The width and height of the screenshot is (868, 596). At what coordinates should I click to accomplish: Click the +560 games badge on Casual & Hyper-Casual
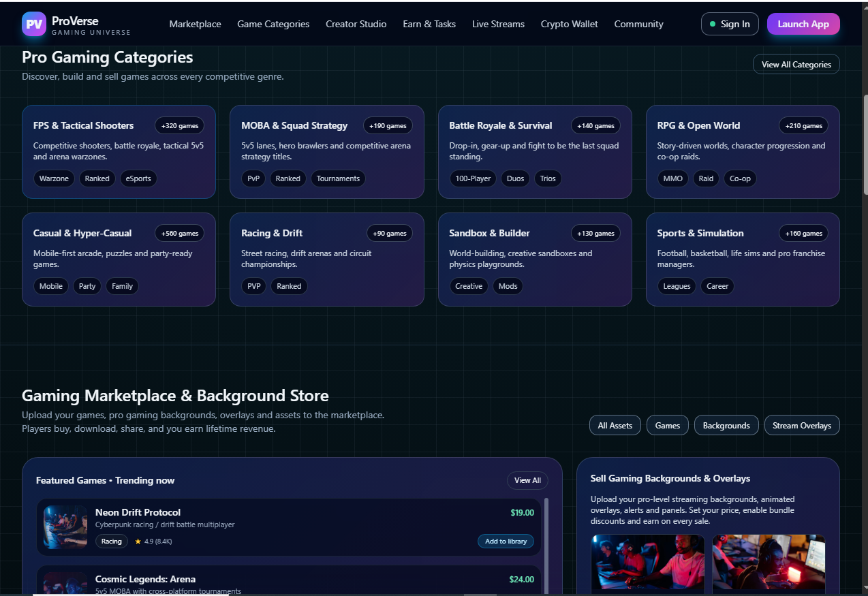click(x=179, y=233)
